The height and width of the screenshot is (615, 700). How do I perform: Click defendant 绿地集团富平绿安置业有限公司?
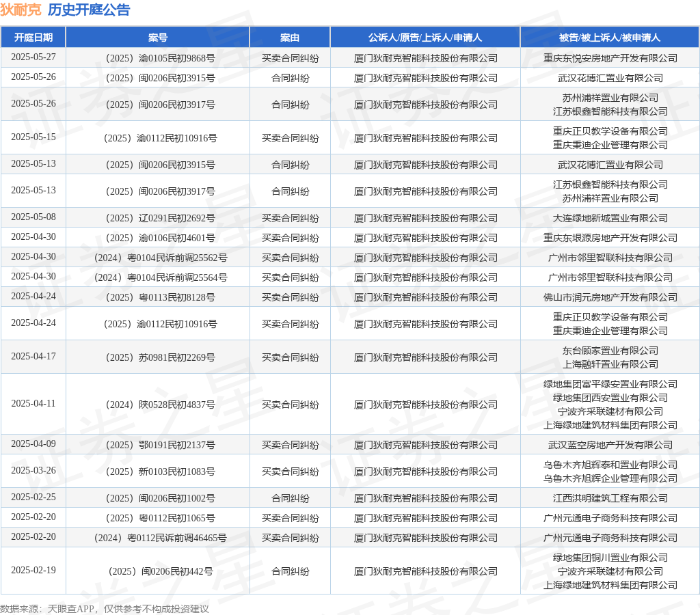pyautogui.click(x=610, y=384)
